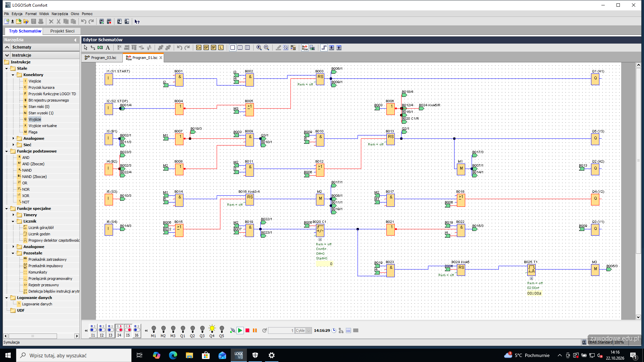Toggle input switch I4

[x=119, y=330]
